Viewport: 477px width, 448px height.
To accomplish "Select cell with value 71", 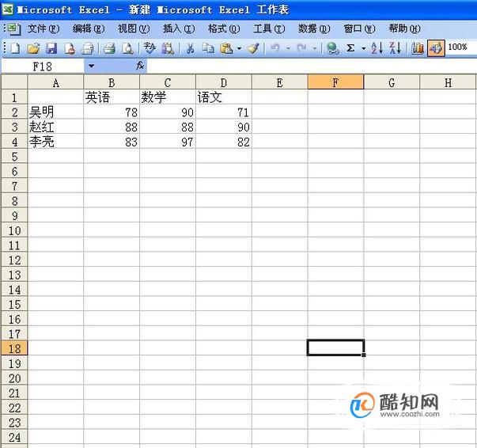I will pyautogui.click(x=224, y=112).
